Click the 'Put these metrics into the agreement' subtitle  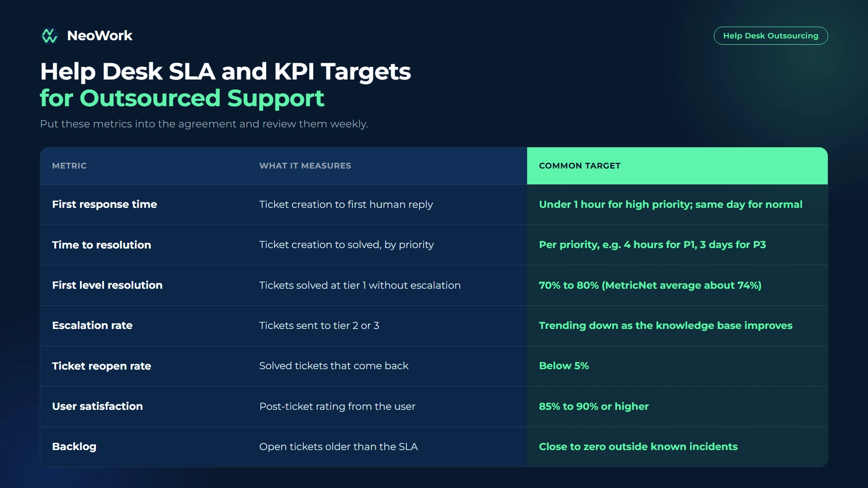point(204,124)
